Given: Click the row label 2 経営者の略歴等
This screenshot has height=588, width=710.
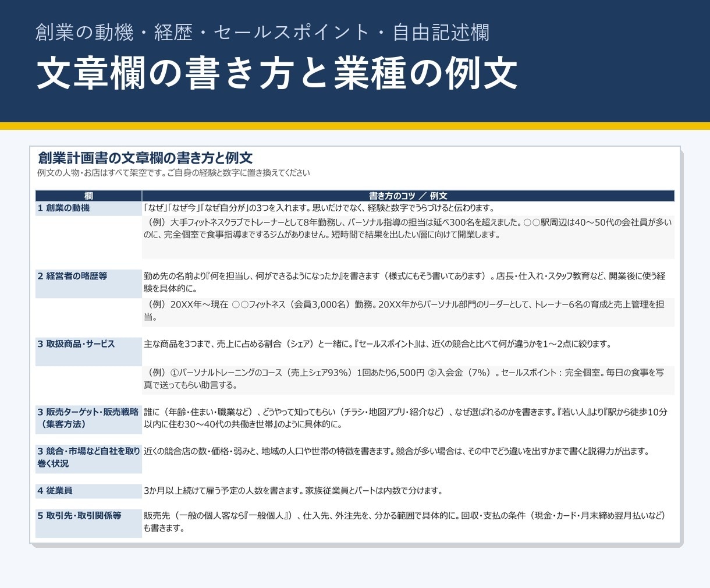Looking at the screenshot, I should coord(88,284).
